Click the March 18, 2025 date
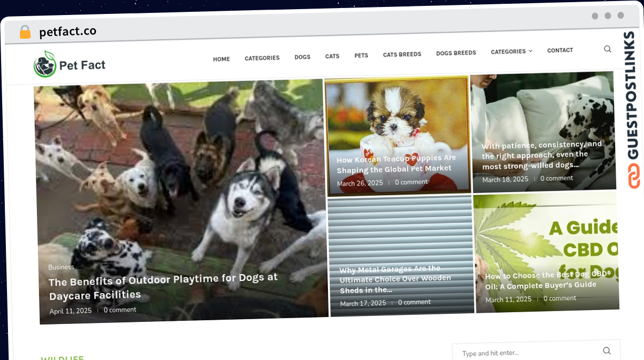The image size is (644, 360). coord(505,179)
